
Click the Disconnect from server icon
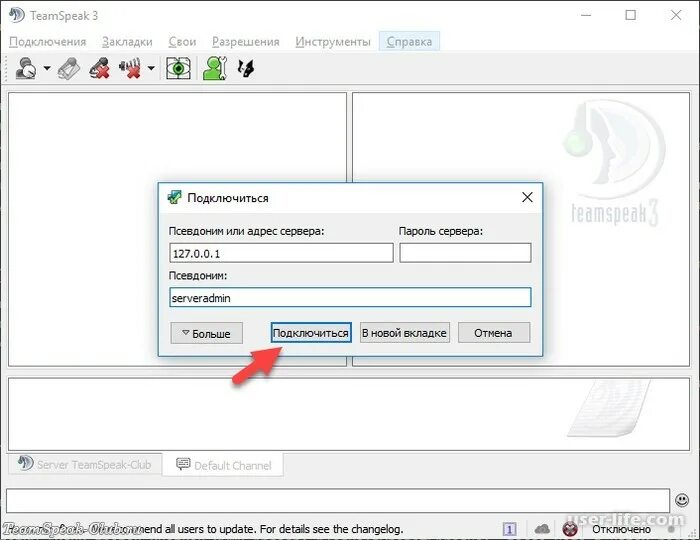[69, 68]
